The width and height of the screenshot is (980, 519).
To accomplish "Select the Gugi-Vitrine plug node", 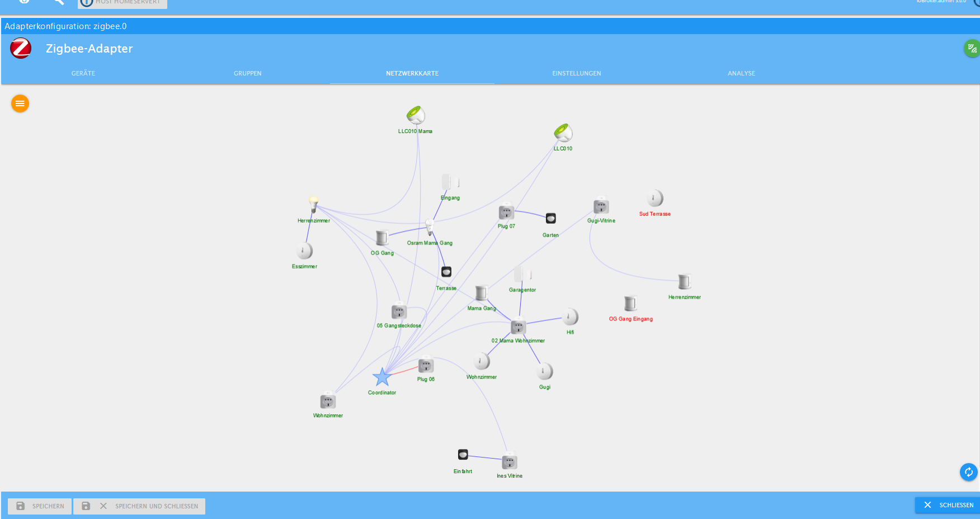I will click(x=601, y=206).
